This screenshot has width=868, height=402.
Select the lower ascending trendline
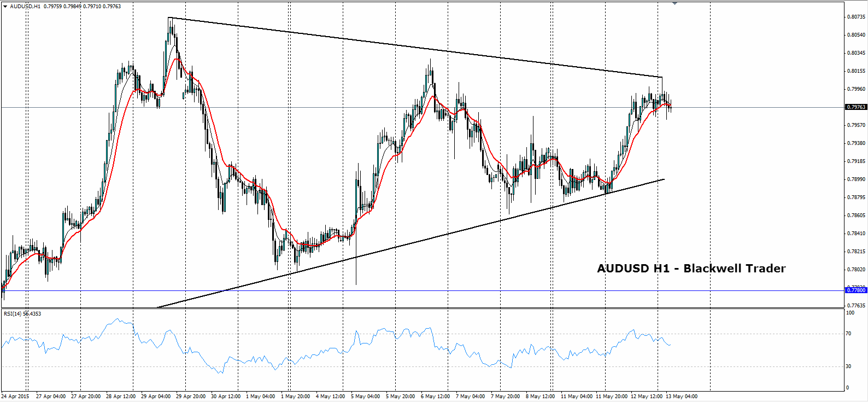click(410, 243)
